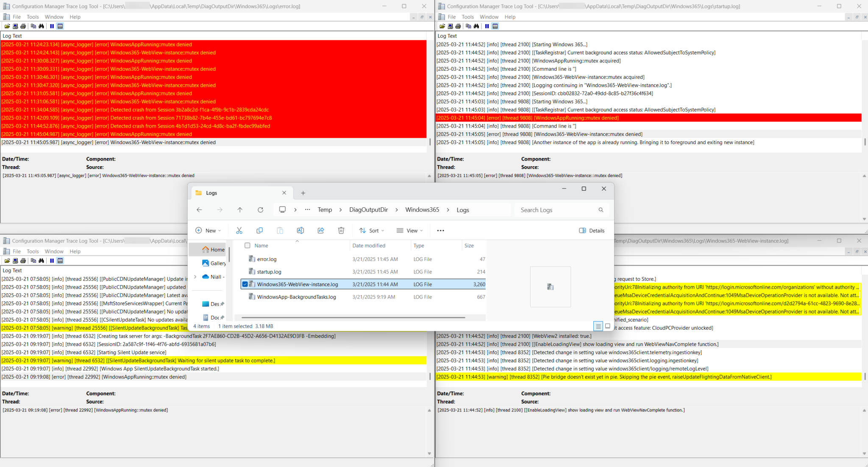Click Open on Server icon in startup.log window
This screenshot has height=467, width=868.
450,26
